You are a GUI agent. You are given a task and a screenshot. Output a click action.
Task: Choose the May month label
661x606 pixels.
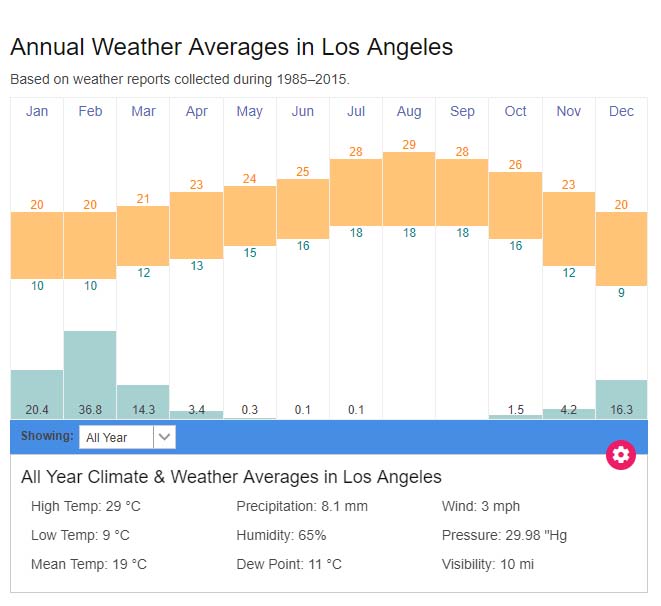pos(250,111)
